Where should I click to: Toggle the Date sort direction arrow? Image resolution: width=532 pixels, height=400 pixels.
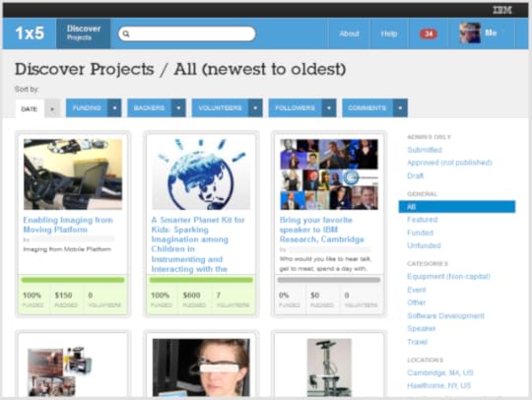[x=52, y=109]
